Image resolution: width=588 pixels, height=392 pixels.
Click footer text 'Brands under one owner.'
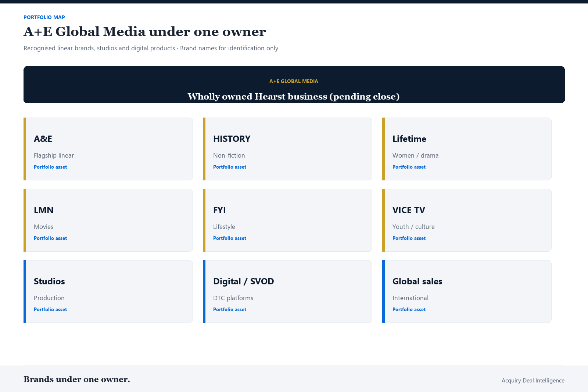coord(76,379)
